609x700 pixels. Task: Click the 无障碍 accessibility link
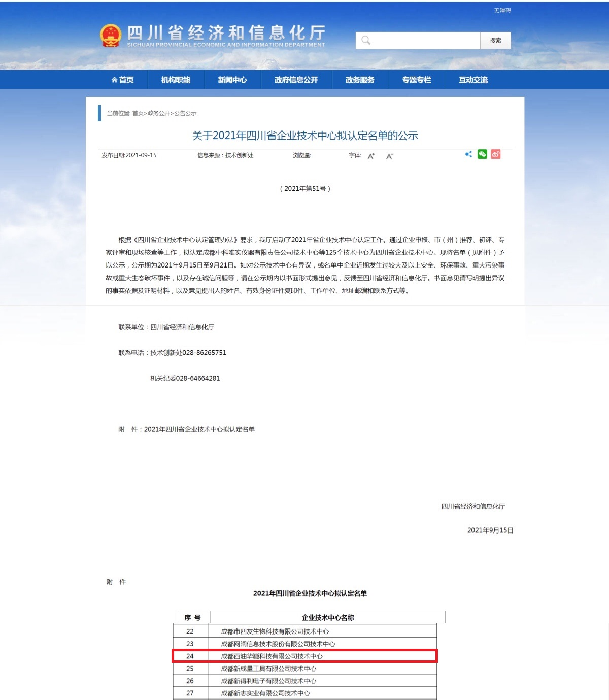(502, 11)
